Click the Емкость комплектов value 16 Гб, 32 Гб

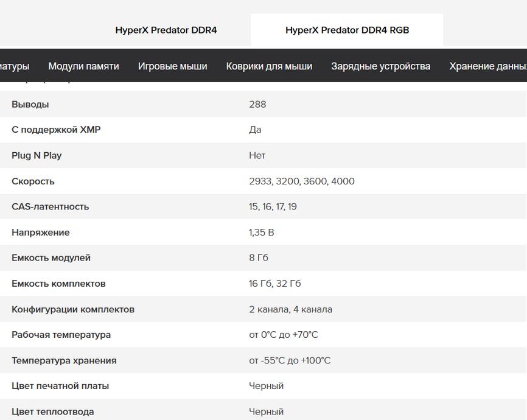point(275,284)
